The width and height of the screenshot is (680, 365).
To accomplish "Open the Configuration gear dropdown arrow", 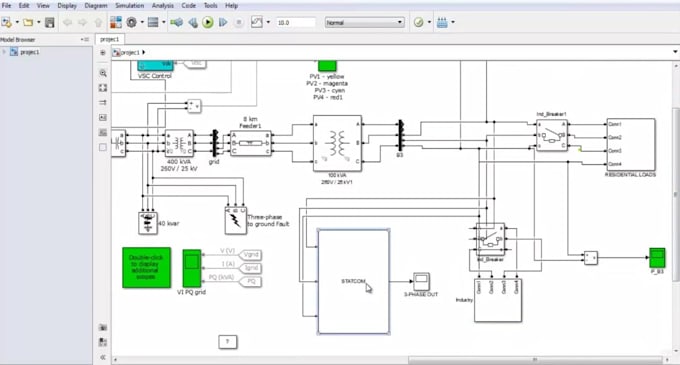I will point(142,23).
